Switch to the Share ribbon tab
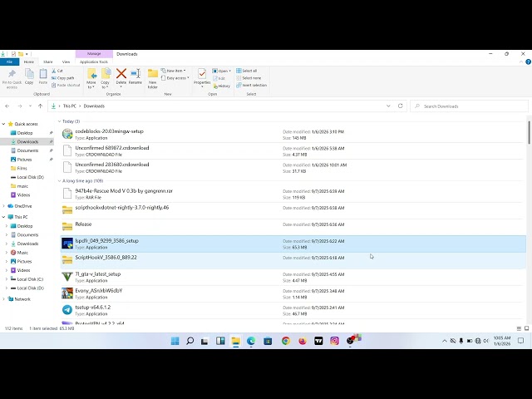The image size is (532, 399). (48, 62)
